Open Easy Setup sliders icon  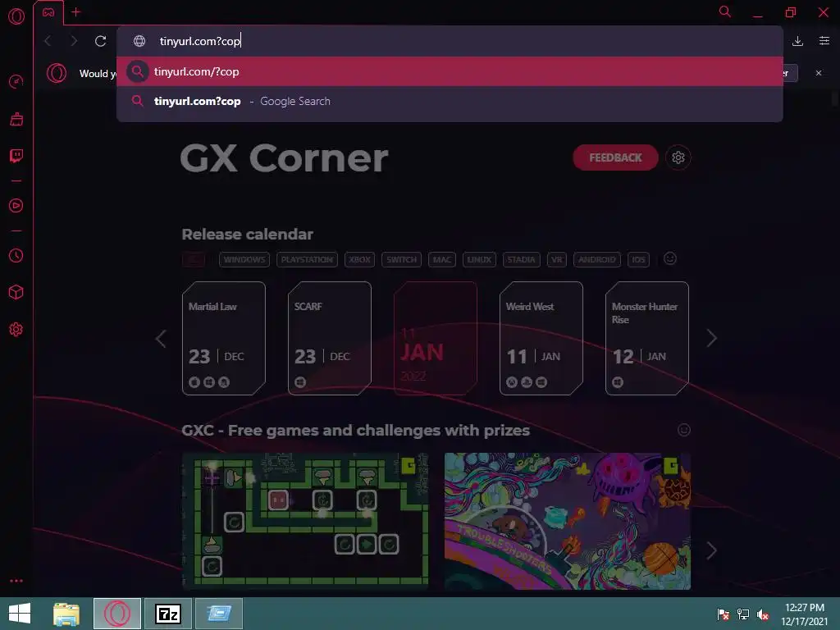(x=824, y=41)
